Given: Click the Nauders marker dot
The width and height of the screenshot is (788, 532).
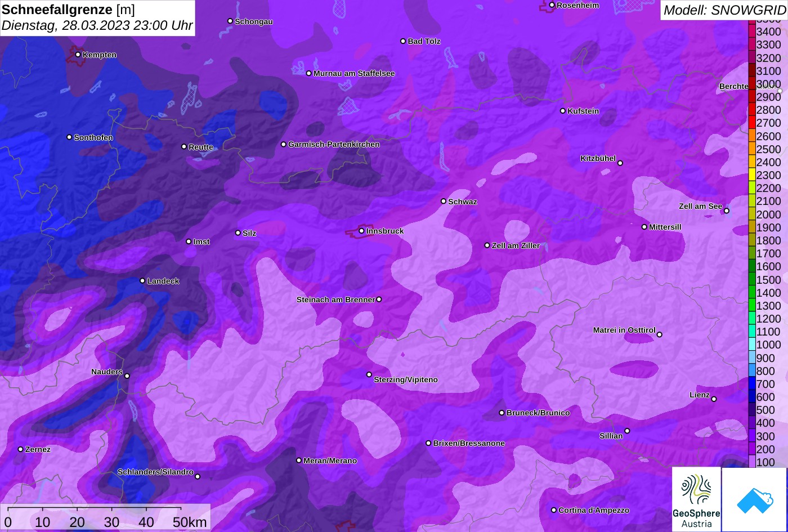Looking at the screenshot, I should (x=127, y=376).
